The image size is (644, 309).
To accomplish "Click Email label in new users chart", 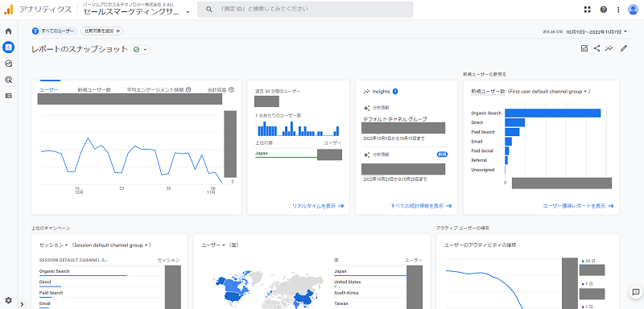I will point(477,141).
